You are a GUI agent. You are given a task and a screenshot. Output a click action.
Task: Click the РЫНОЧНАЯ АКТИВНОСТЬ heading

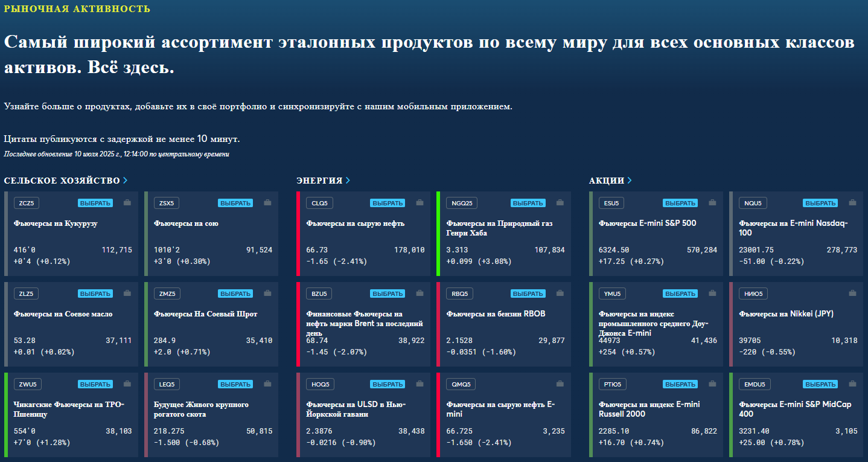(x=77, y=9)
